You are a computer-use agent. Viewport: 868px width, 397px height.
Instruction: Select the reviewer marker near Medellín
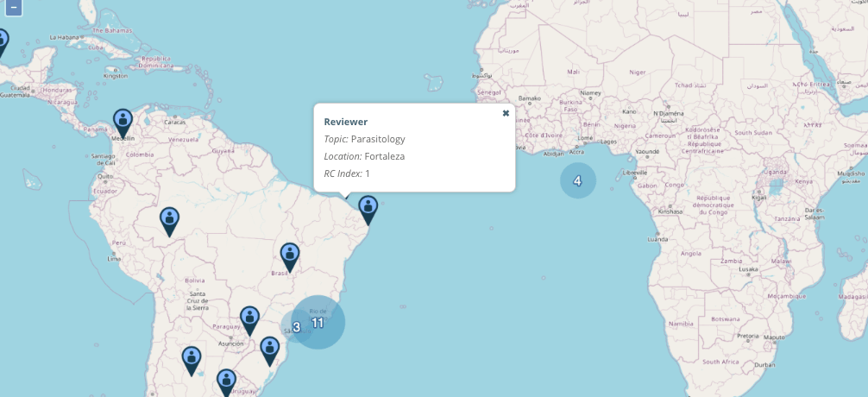click(x=123, y=123)
